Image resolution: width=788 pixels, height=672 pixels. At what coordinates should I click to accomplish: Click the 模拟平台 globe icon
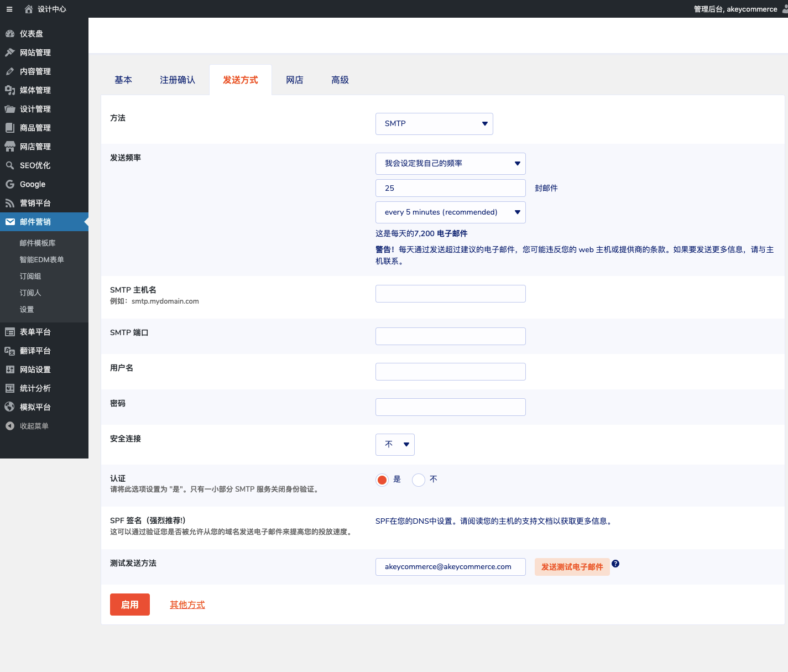10,407
